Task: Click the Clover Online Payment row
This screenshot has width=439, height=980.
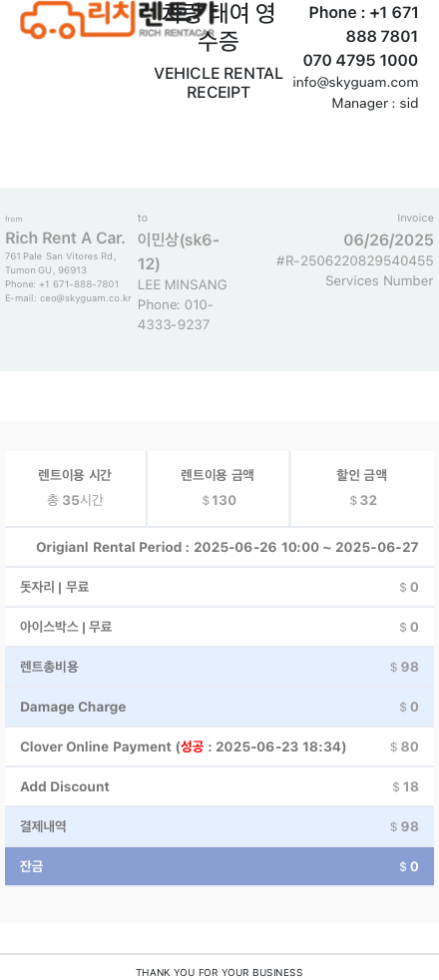Action: tap(219, 746)
